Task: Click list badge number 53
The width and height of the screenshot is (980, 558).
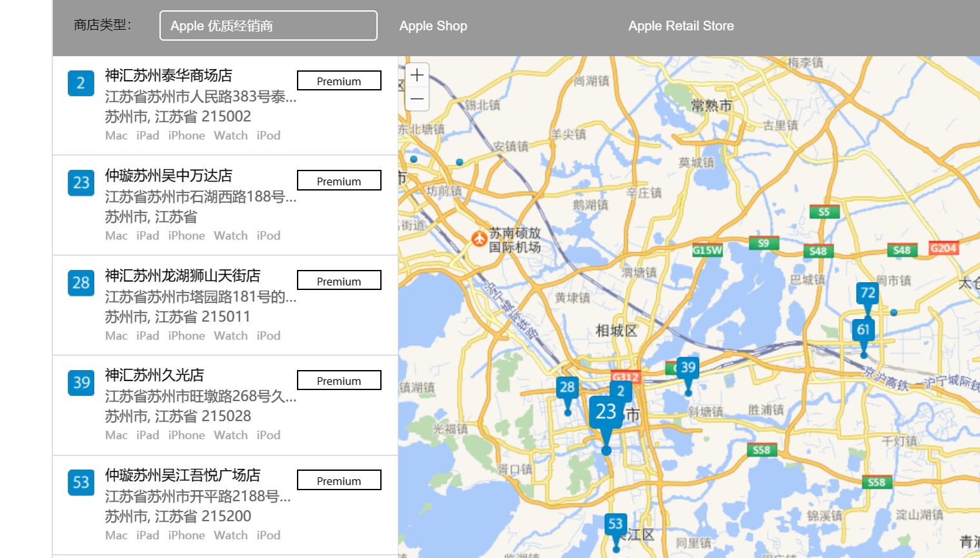Action: pos(81,482)
